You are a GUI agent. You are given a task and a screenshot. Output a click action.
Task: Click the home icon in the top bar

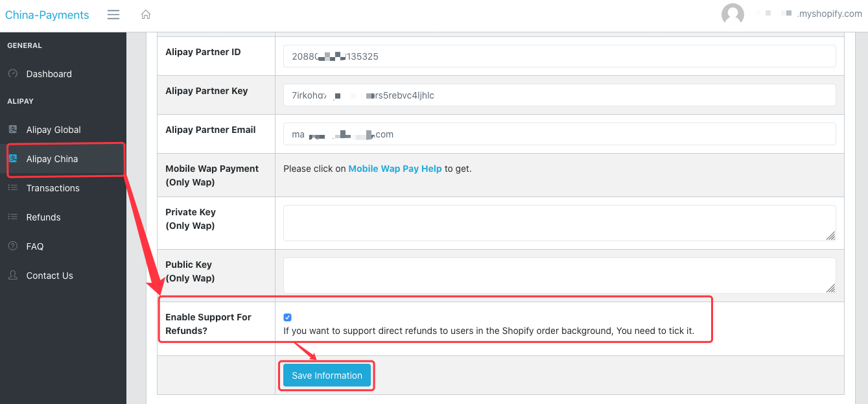click(x=145, y=14)
